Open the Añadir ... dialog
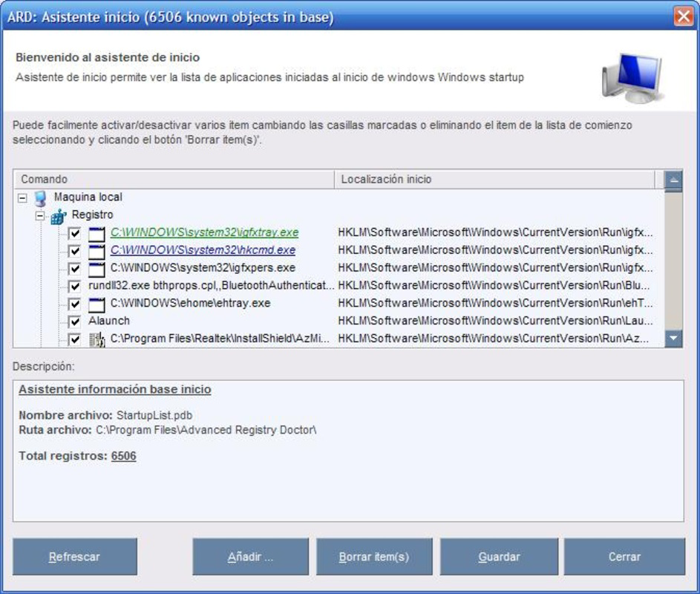 click(250, 556)
